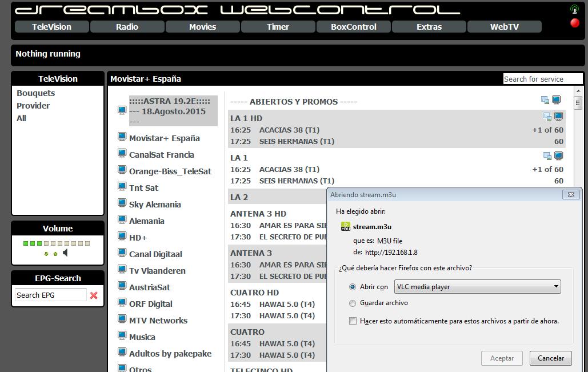Stream CanalSat Francia bouquet via monitor icon
Viewport: 588px width, 372px height.
point(122,153)
